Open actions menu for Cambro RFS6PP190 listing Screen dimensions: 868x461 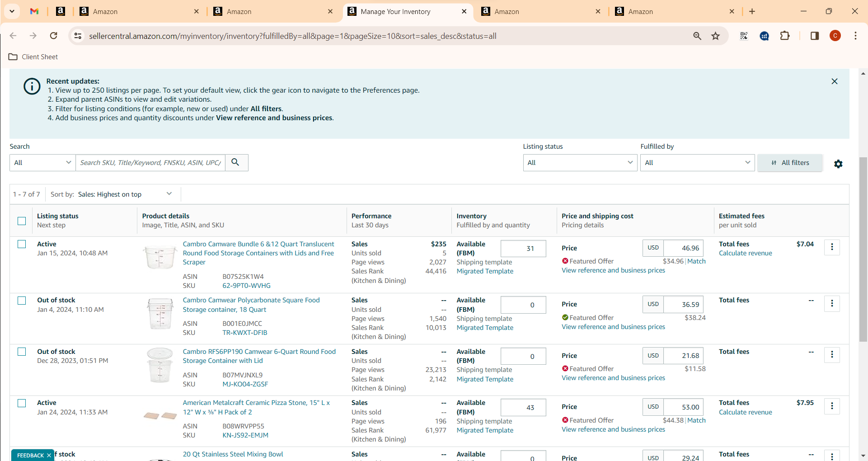(832, 355)
